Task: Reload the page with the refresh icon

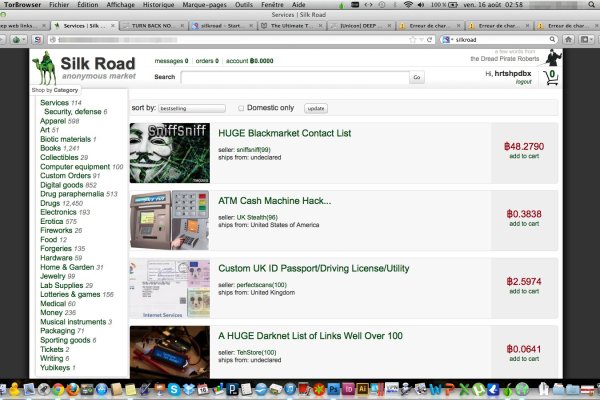Action: point(430,39)
